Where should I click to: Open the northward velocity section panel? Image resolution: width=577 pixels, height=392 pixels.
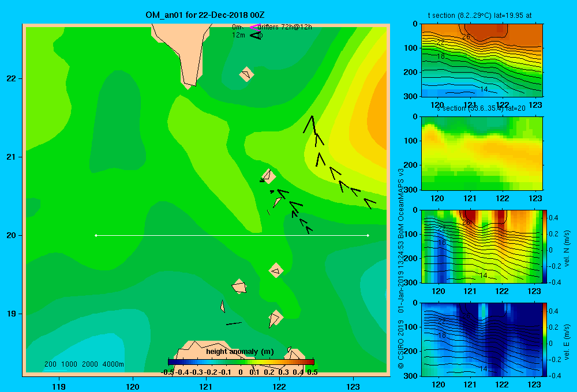point(482,246)
